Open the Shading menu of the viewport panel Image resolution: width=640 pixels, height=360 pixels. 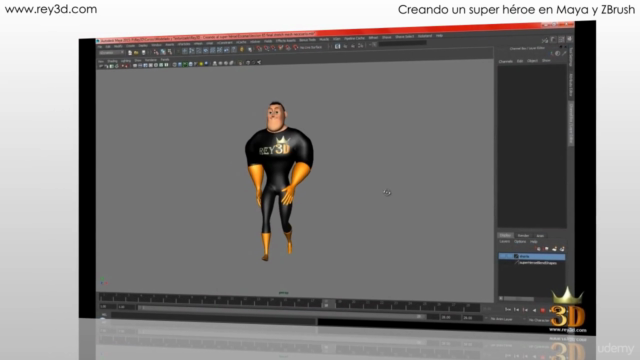(112, 61)
